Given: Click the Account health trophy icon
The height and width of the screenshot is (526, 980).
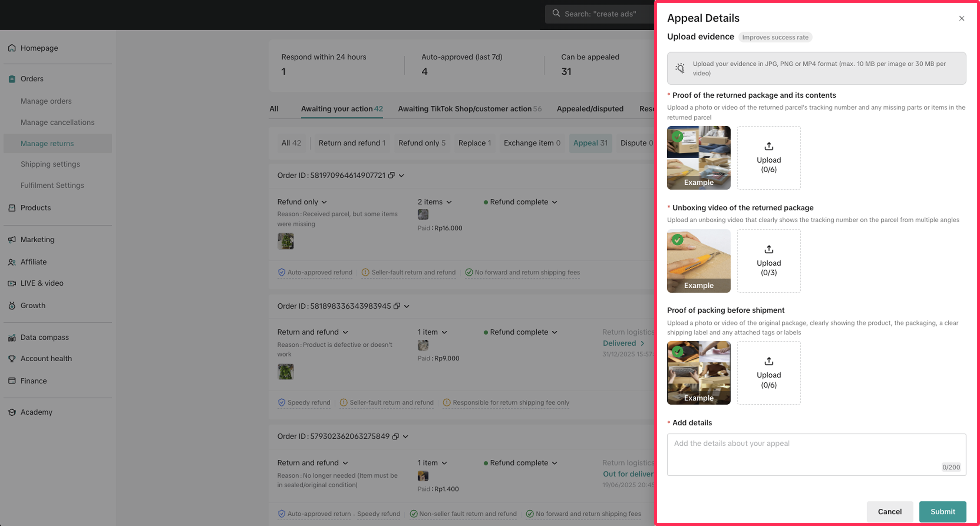Looking at the screenshot, I should pyautogui.click(x=12, y=358).
